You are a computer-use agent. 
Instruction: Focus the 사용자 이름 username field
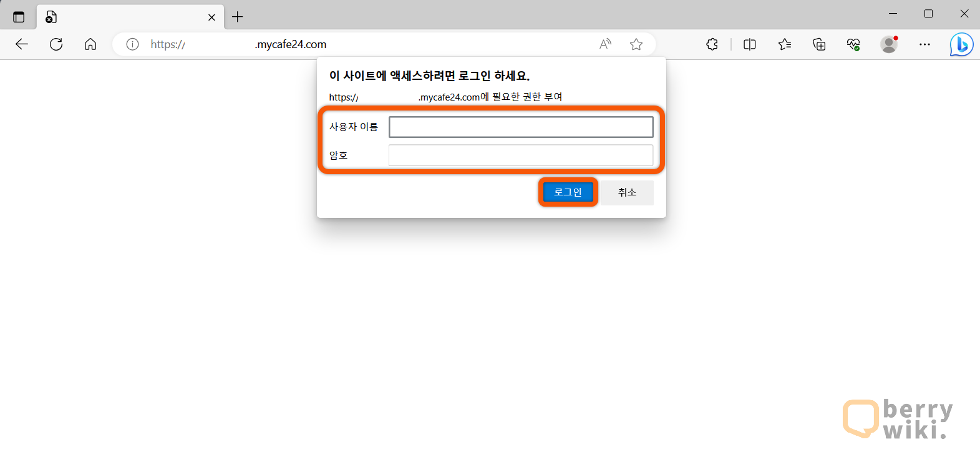521,127
